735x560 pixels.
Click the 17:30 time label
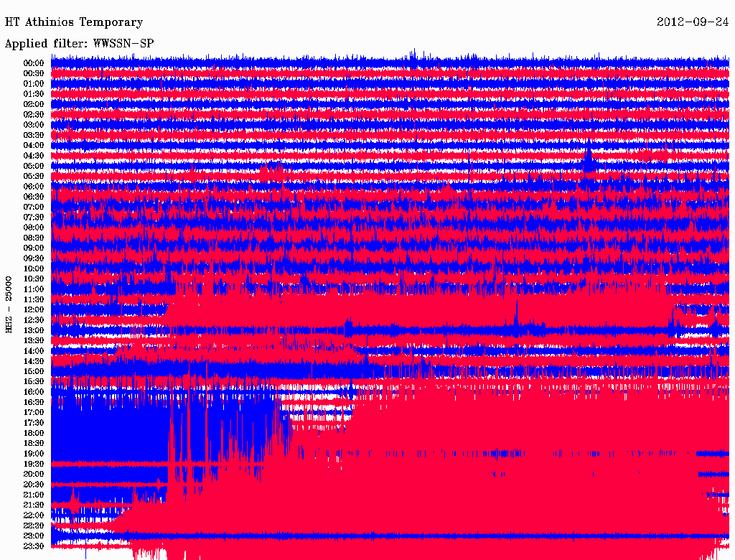click(x=34, y=423)
